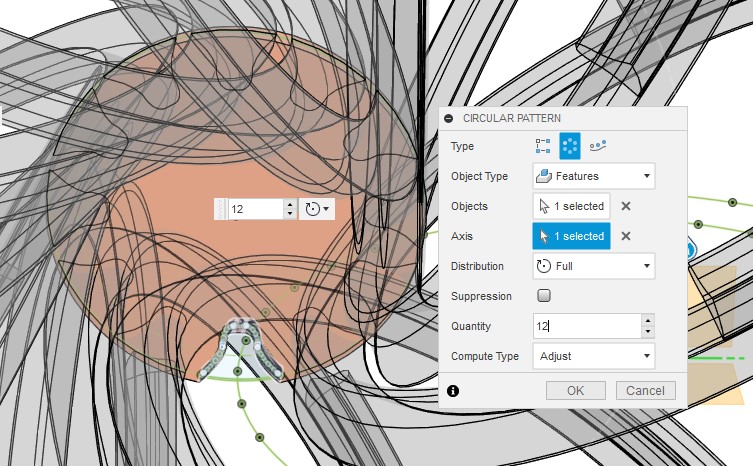Image resolution: width=753 pixels, height=466 pixels.
Task: Select the Pattern on Path type icon
Action: coord(597,146)
